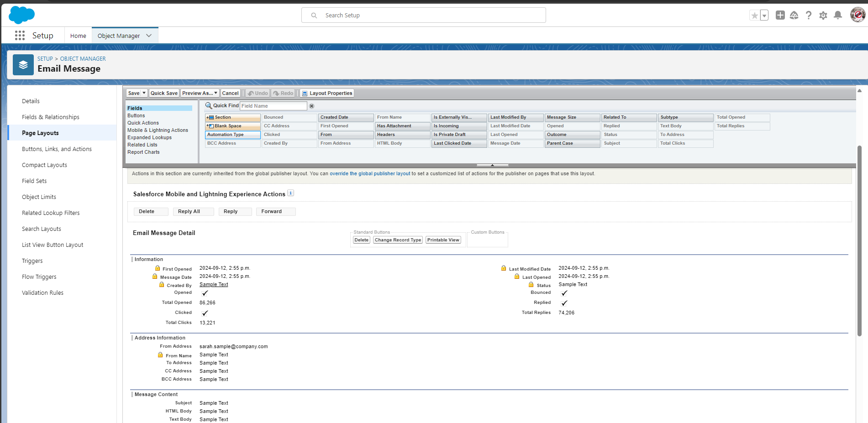Click the lock icon beside From Name

[x=160, y=355]
